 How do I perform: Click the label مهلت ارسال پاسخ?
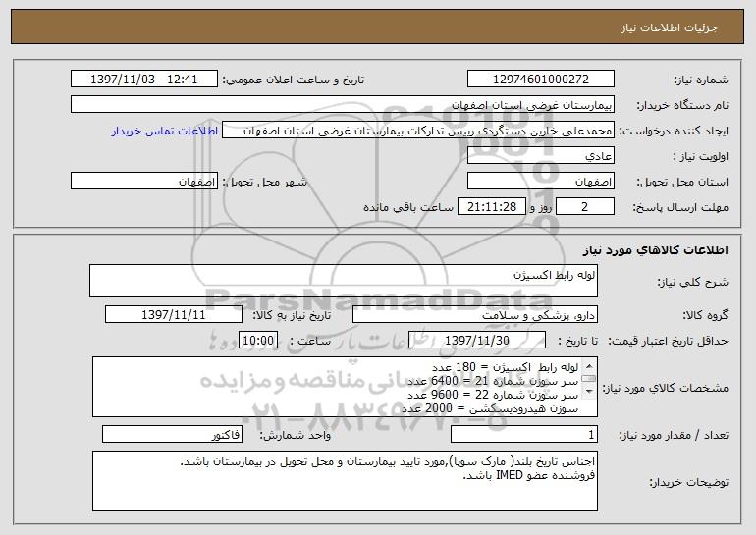pyautogui.click(x=680, y=207)
